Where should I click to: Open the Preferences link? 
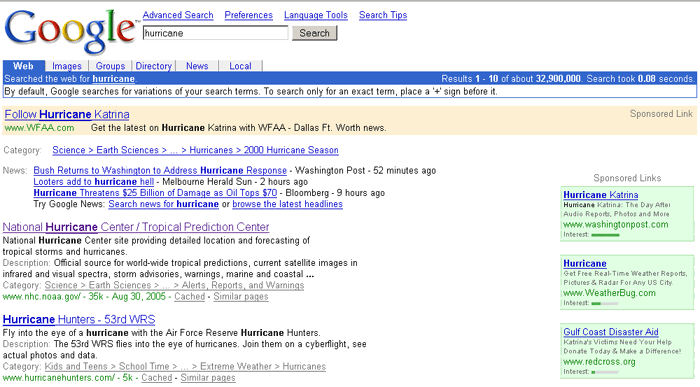coord(248,15)
